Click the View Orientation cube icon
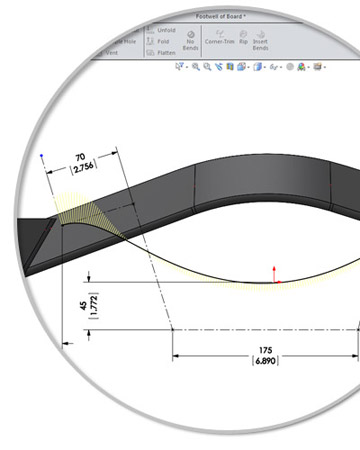Viewport: 360px width, 450px height. 241,67
